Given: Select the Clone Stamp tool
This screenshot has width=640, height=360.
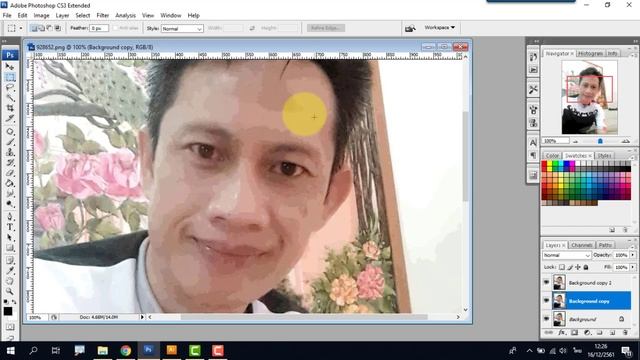Looking at the screenshot, I should [10, 152].
